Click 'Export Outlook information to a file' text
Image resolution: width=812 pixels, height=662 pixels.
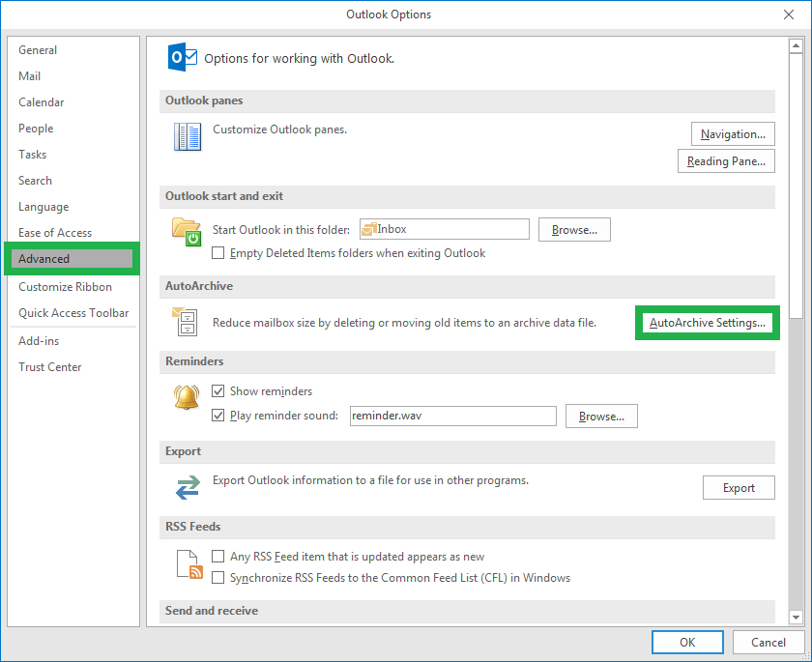point(370,480)
